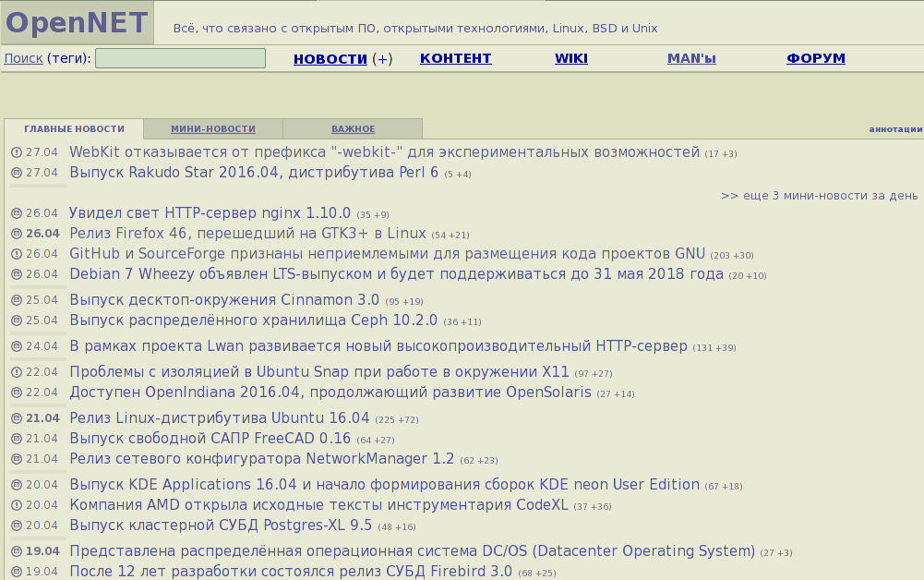Open NetworkManager 1.2 article
The image size is (924, 580).
[261, 459]
